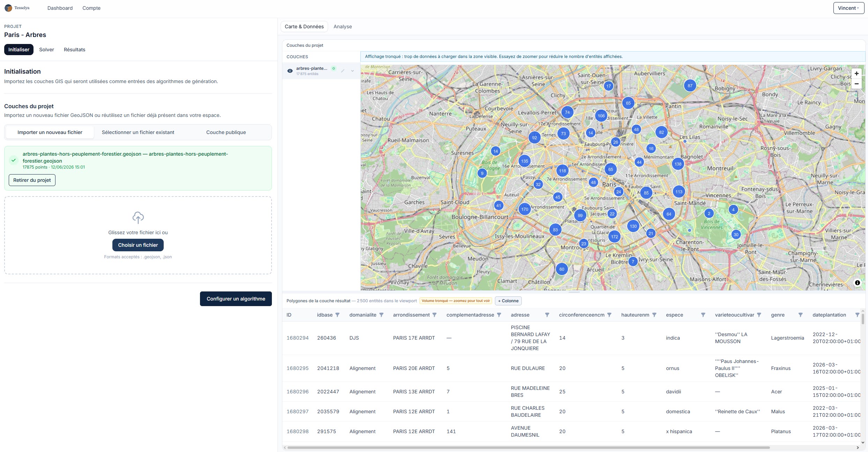Click Configurer un algorithme button
Image resolution: width=868 pixels, height=452 pixels.
236,299
